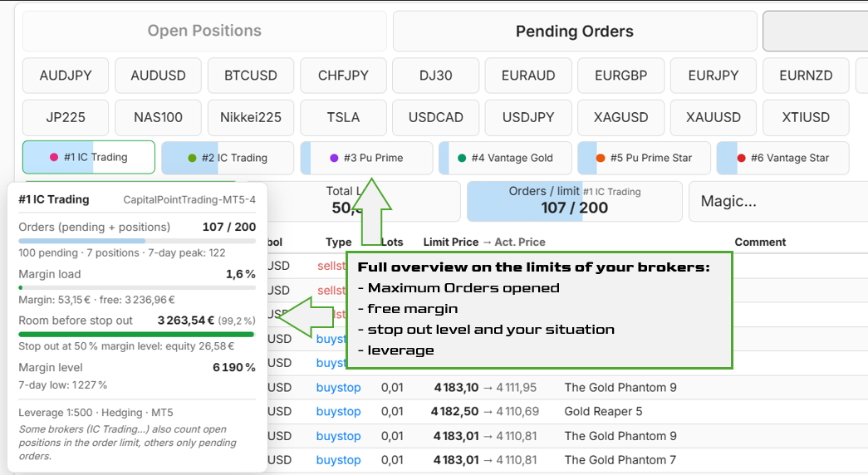Filter by Nikkei225 symbol
This screenshot has width=868, height=475.
click(251, 117)
